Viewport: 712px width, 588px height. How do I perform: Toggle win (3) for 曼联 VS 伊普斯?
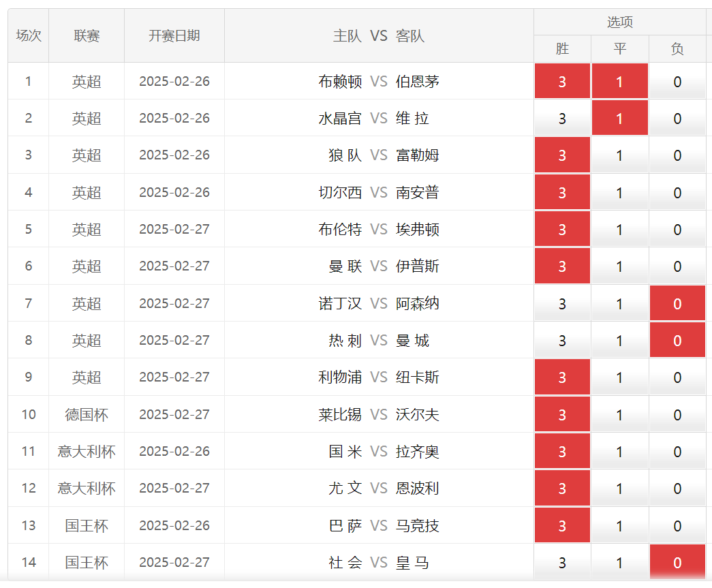(x=562, y=266)
